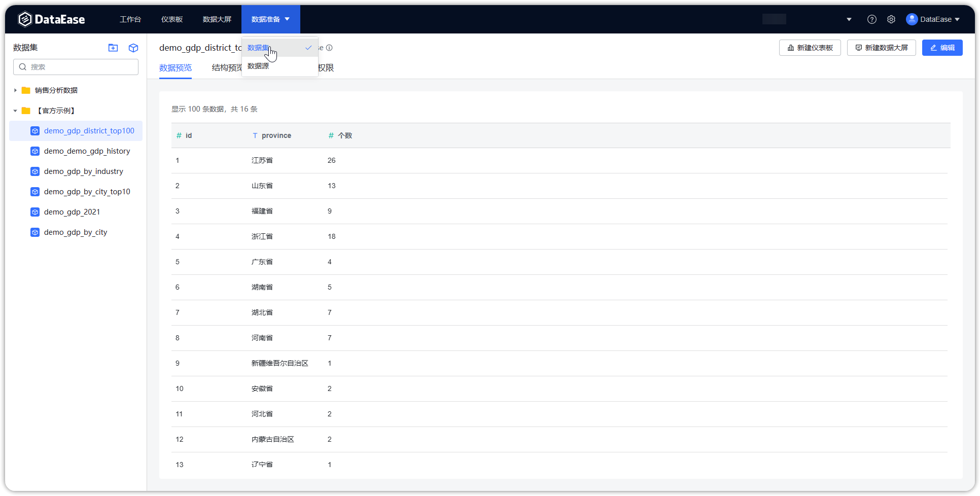980x496 pixels.
Task: Click the magnifier icon in the search box
Action: pos(23,66)
